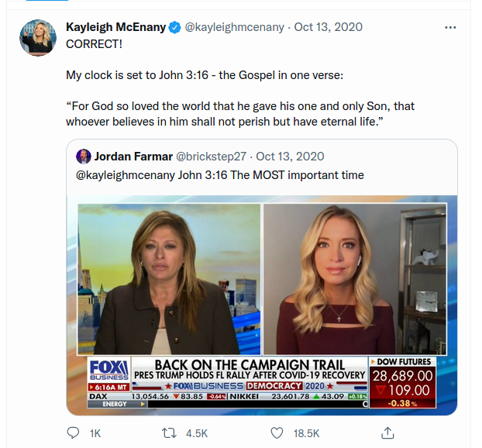The image size is (482, 448).
Task: Click Jordan Farmar's small avatar
Action: click(83, 157)
